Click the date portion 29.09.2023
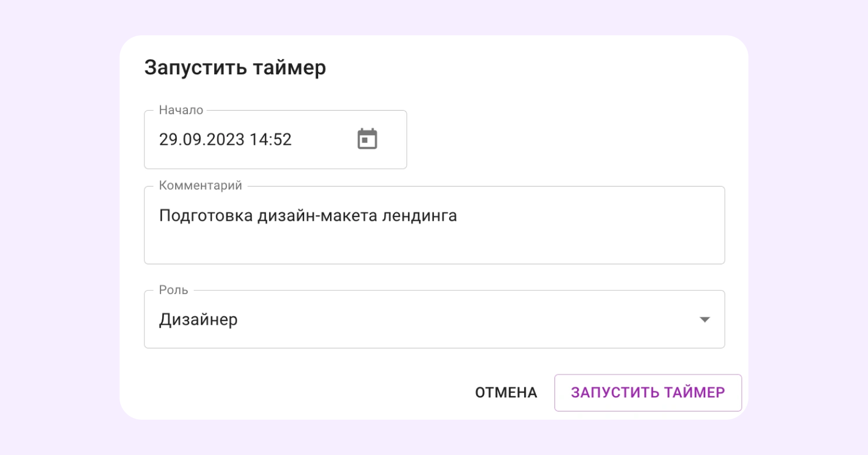868x455 pixels. click(x=202, y=139)
